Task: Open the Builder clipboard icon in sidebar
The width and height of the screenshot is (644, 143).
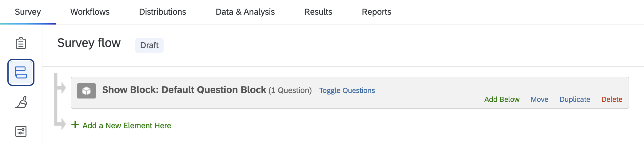Action: pyautogui.click(x=21, y=43)
